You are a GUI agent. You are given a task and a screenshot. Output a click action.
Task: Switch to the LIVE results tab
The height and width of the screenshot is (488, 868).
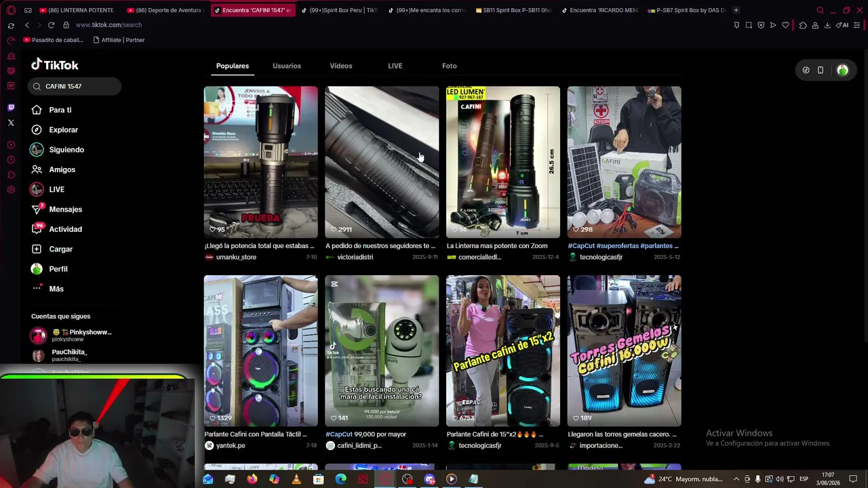coord(395,66)
